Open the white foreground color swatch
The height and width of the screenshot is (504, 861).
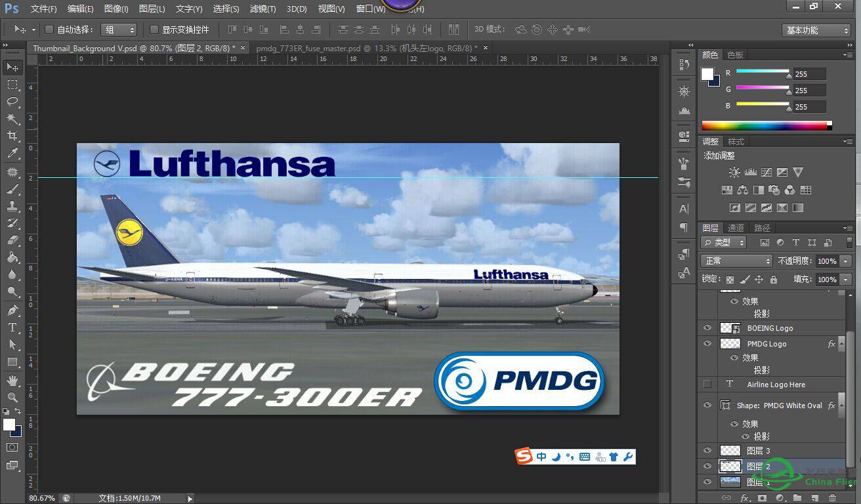coord(708,74)
